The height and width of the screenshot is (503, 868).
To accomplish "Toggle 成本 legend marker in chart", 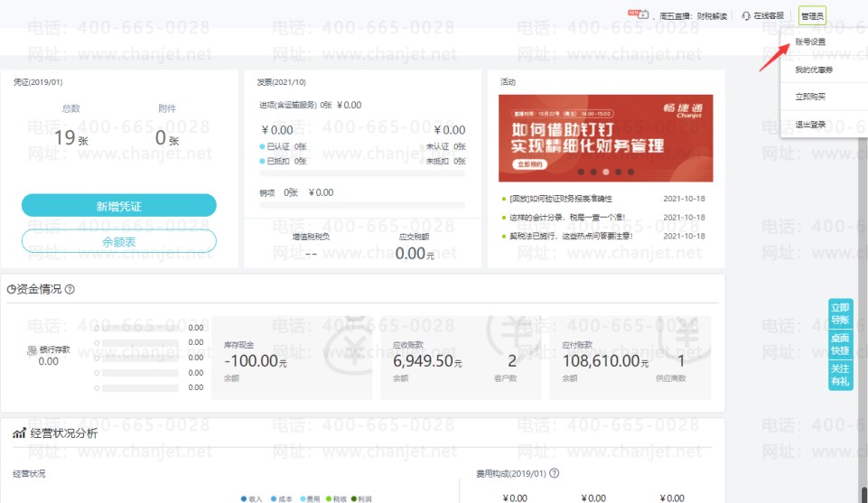I will [274, 498].
